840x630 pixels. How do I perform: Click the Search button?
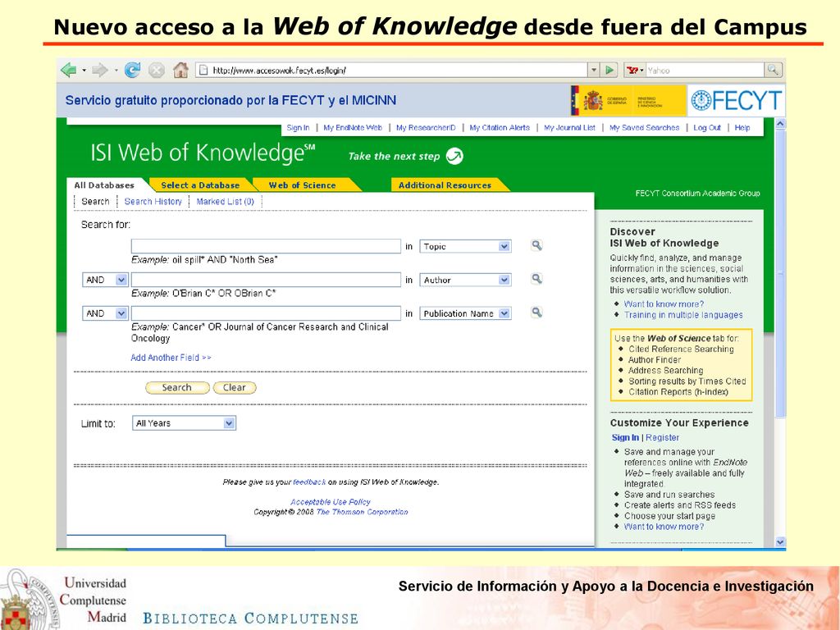pos(177,387)
